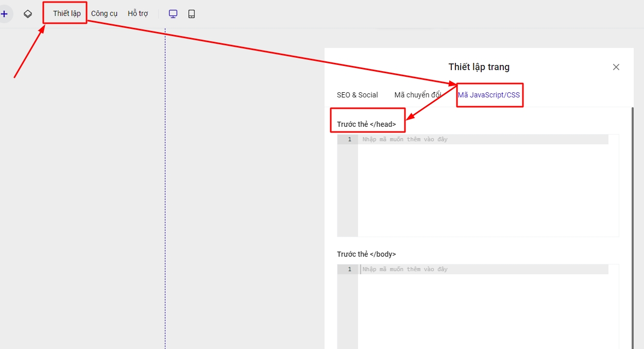644x349 pixels.
Task: Close the Thiết lập trang panel
Action: pyautogui.click(x=616, y=67)
